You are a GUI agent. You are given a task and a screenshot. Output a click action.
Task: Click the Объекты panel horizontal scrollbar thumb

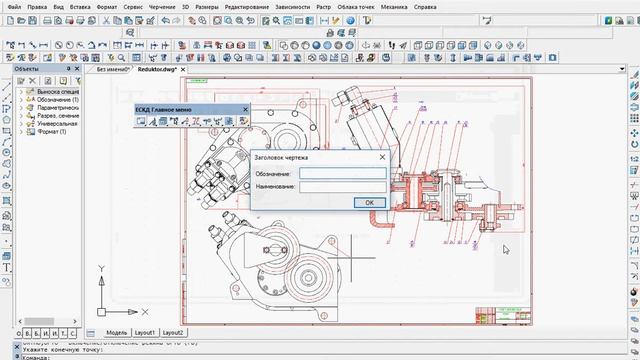pyautogui.click(x=39, y=321)
